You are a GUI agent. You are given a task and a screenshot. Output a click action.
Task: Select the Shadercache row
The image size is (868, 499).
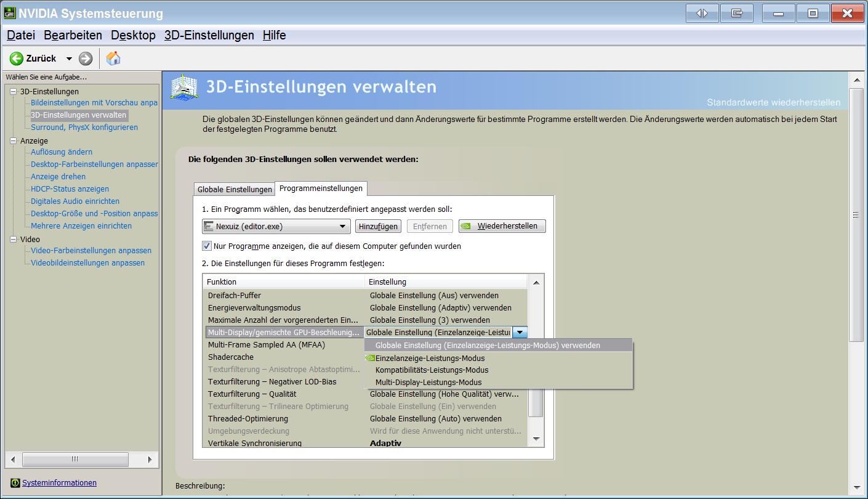284,357
